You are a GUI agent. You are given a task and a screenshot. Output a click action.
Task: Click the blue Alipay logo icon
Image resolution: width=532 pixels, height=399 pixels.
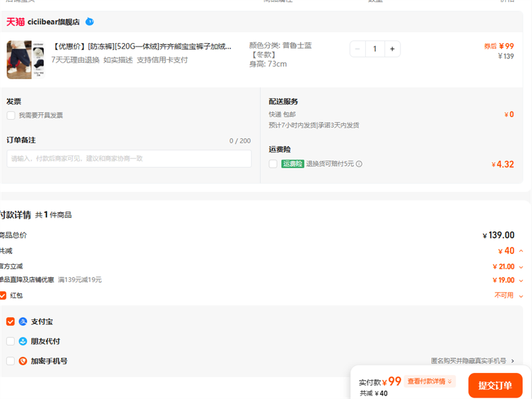tap(22, 322)
